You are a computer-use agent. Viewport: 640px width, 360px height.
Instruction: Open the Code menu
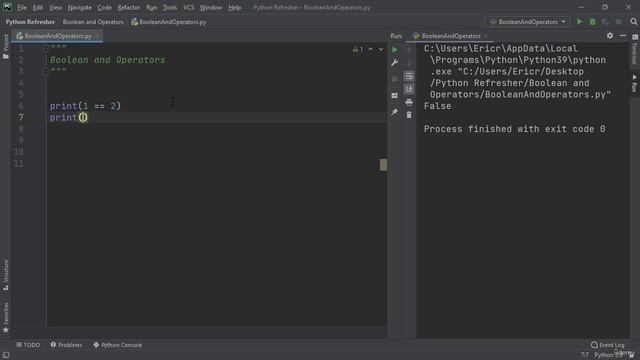coord(104,7)
